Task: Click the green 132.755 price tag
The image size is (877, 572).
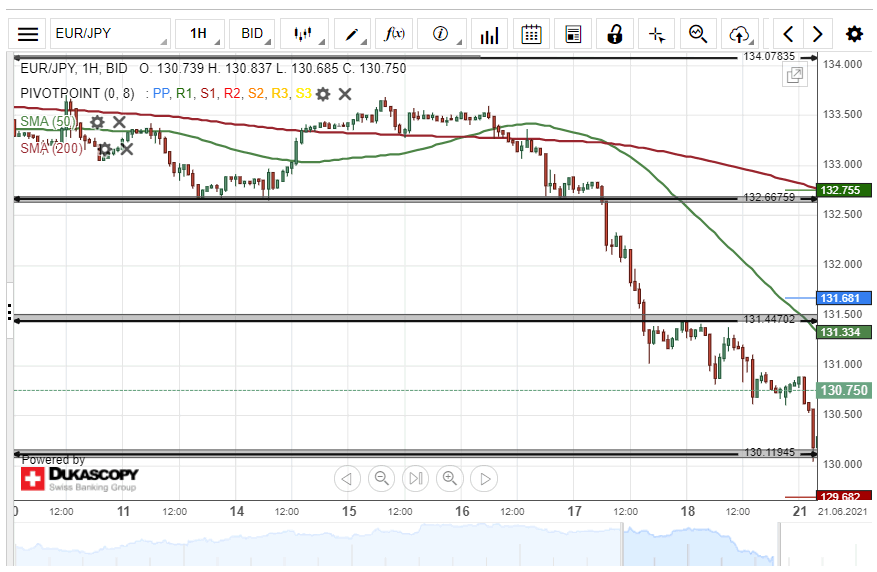Action: [x=844, y=190]
